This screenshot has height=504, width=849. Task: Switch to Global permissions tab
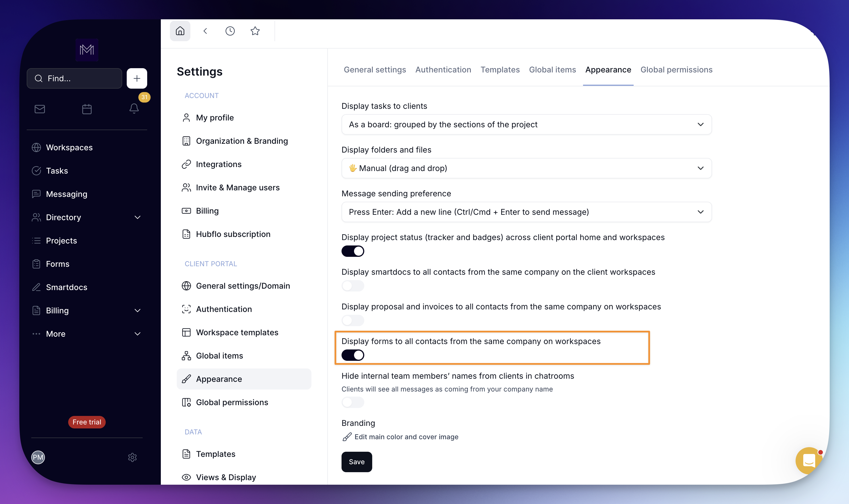677,70
